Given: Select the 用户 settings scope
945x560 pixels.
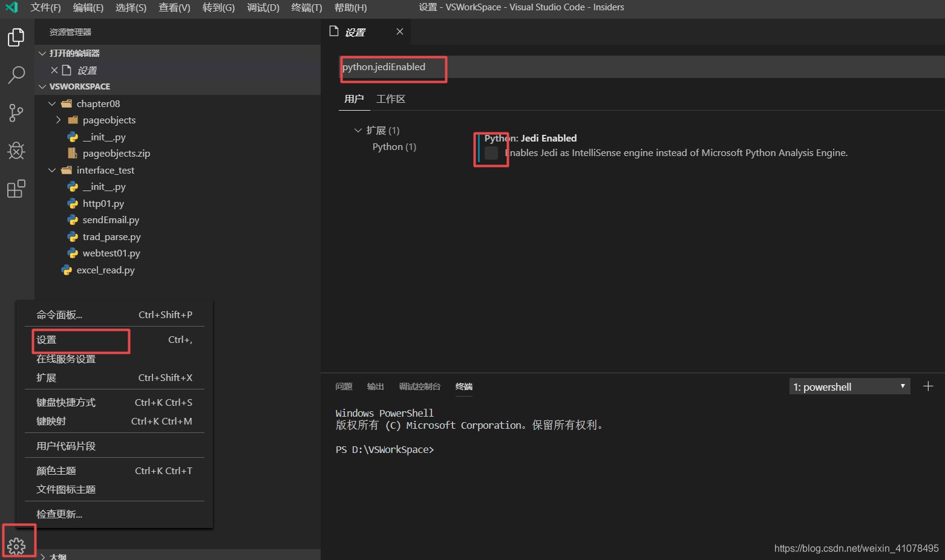Looking at the screenshot, I should tap(354, 99).
